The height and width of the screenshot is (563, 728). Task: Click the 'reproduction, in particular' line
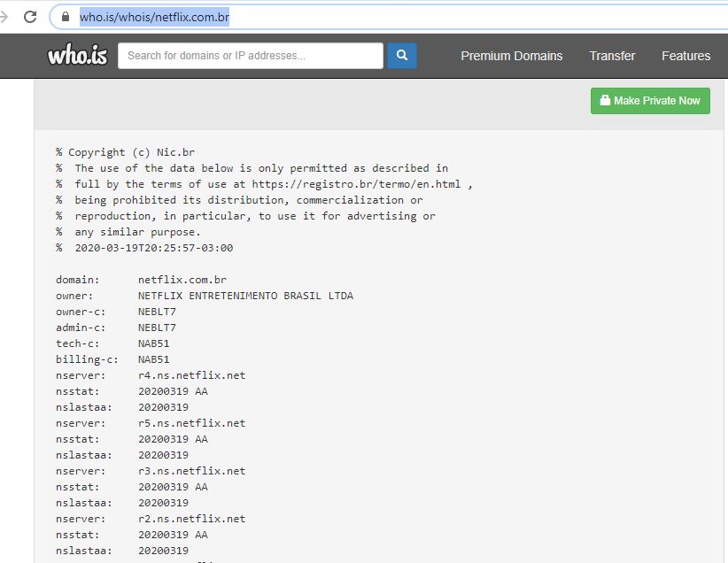click(x=245, y=216)
